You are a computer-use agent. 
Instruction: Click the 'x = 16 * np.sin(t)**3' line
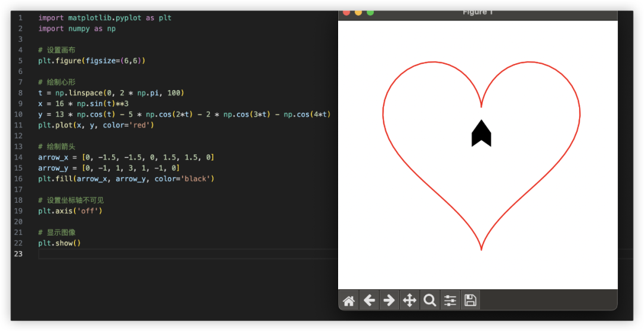point(83,104)
